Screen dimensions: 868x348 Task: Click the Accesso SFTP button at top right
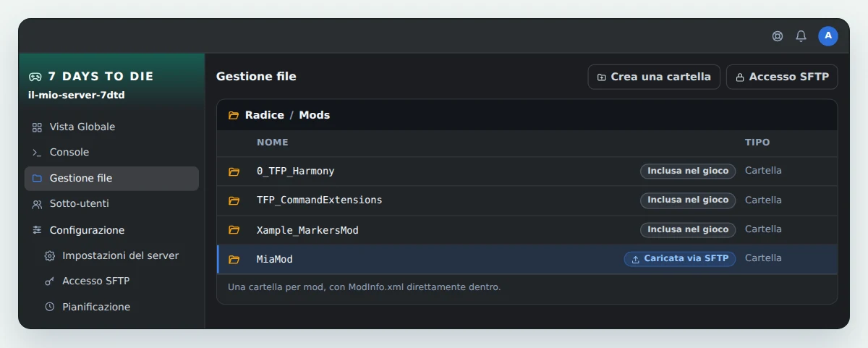pos(782,77)
